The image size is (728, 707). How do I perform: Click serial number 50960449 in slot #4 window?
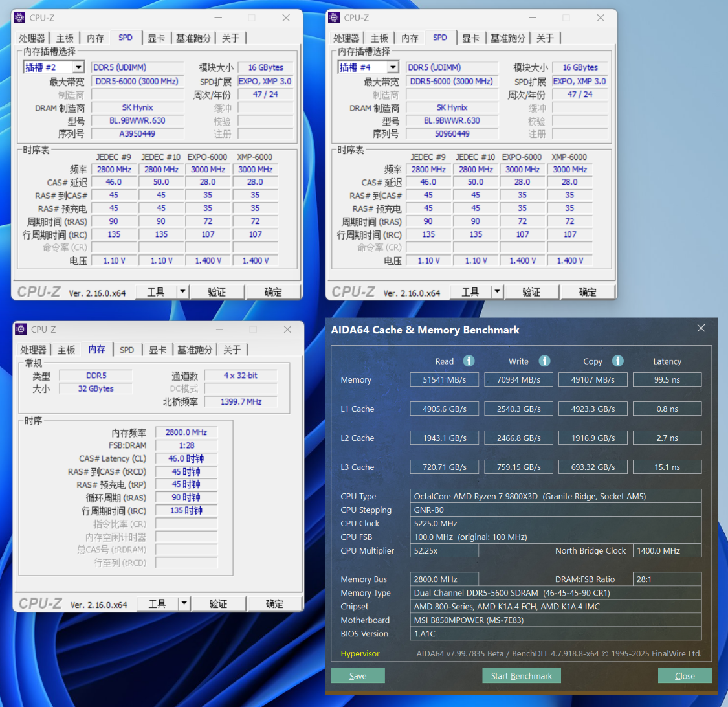point(452,134)
